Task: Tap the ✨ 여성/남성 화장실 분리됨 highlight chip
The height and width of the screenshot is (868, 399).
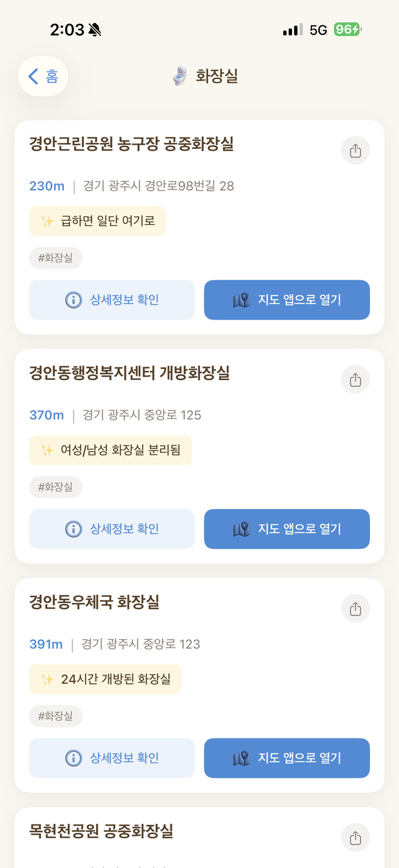Action: (x=111, y=450)
